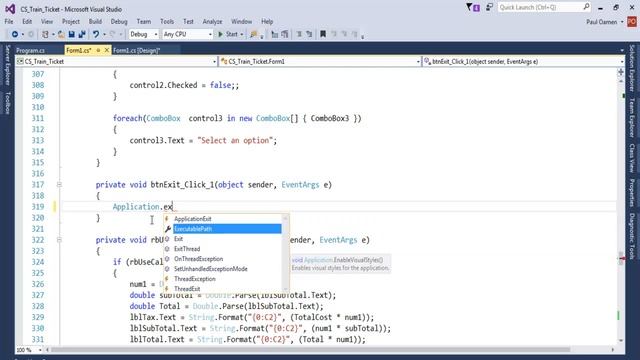Open the Analyze menu
Screen dimensions: 640x360
point(212,21)
